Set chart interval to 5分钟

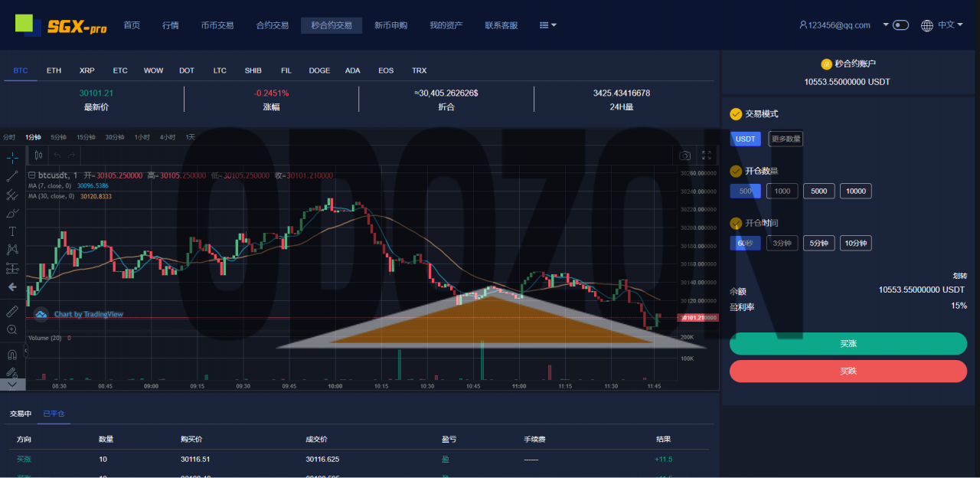tap(58, 137)
